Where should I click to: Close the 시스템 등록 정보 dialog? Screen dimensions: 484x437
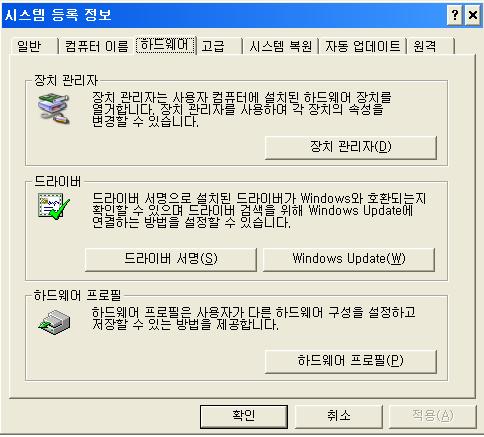coord(472,15)
